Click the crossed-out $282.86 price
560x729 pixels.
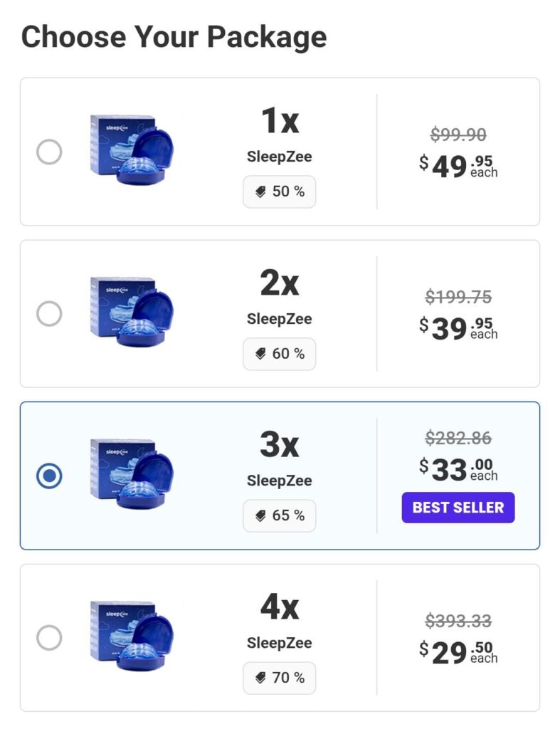pos(458,439)
